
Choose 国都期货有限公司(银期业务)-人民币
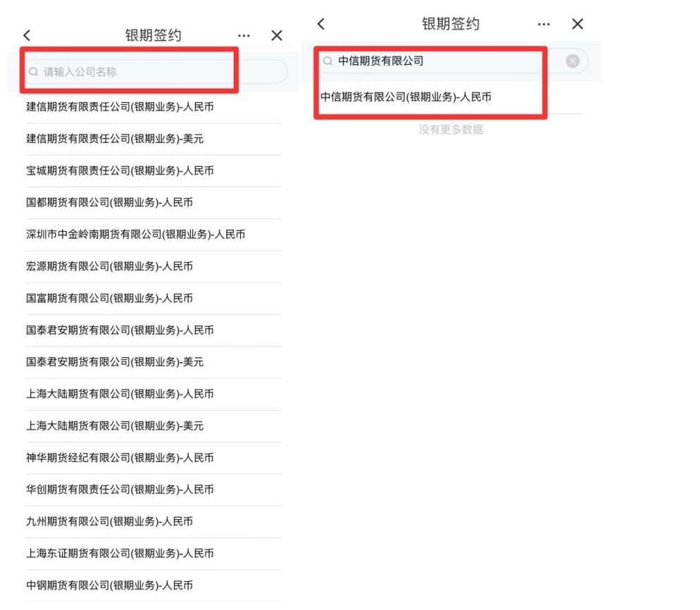(x=154, y=203)
